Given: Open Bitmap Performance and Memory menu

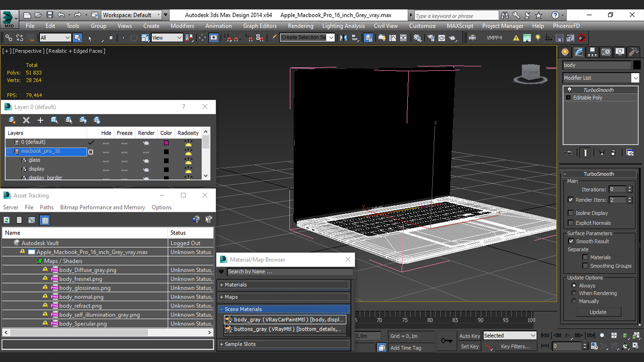Looking at the screenshot, I should 102,207.
